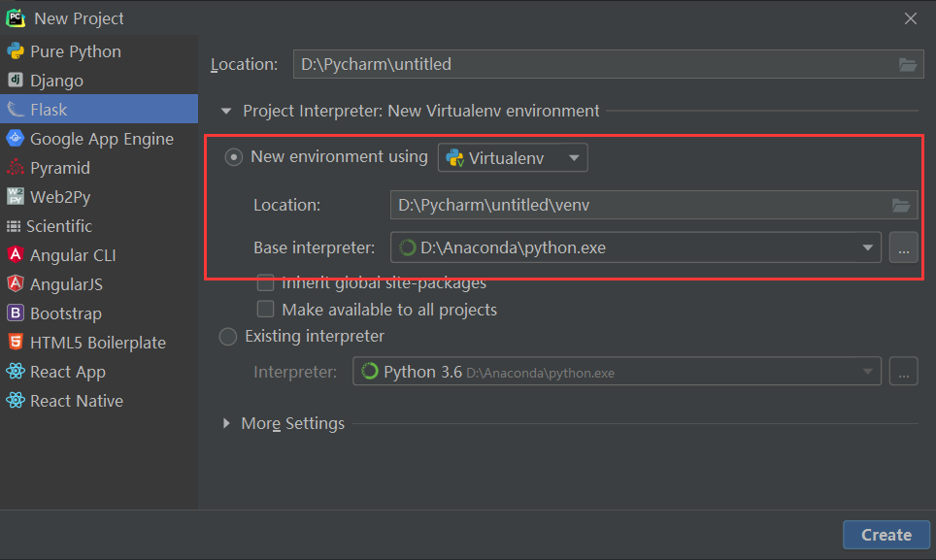936x560 pixels.
Task: Select the HTML5 Boilerplate icon
Action: point(16,343)
